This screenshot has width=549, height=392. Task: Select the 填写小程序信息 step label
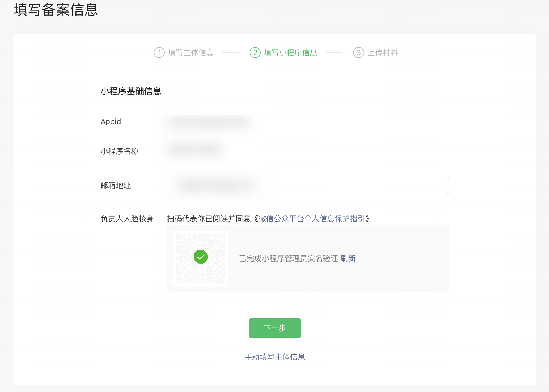coord(290,53)
